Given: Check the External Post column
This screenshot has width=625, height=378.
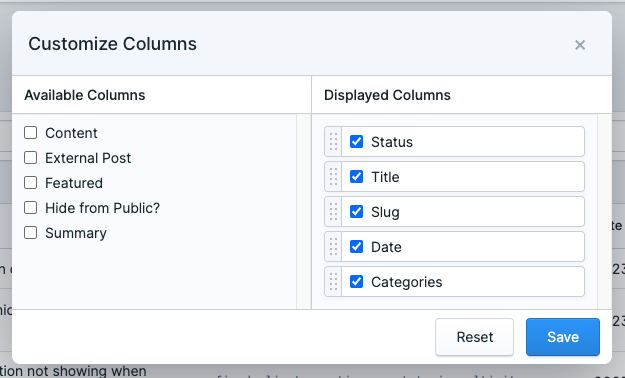Looking at the screenshot, I should coord(31,158).
